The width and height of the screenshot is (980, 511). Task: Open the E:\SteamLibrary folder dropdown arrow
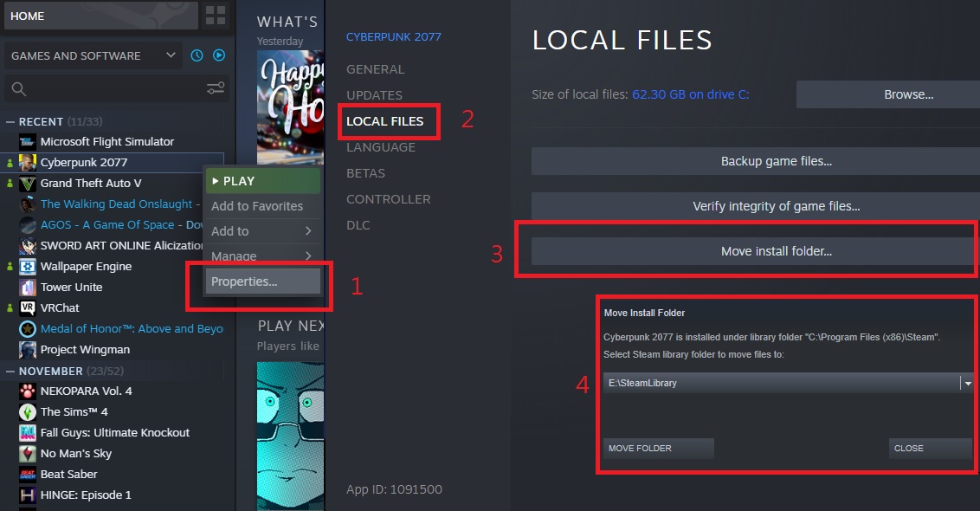pyautogui.click(x=968, y=383)
